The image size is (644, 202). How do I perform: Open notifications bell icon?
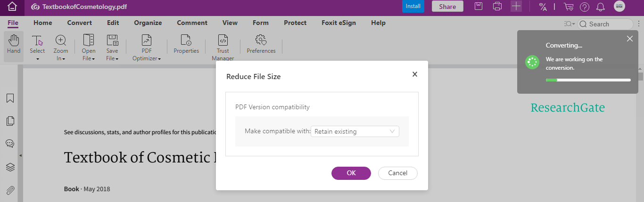point(600,7)
